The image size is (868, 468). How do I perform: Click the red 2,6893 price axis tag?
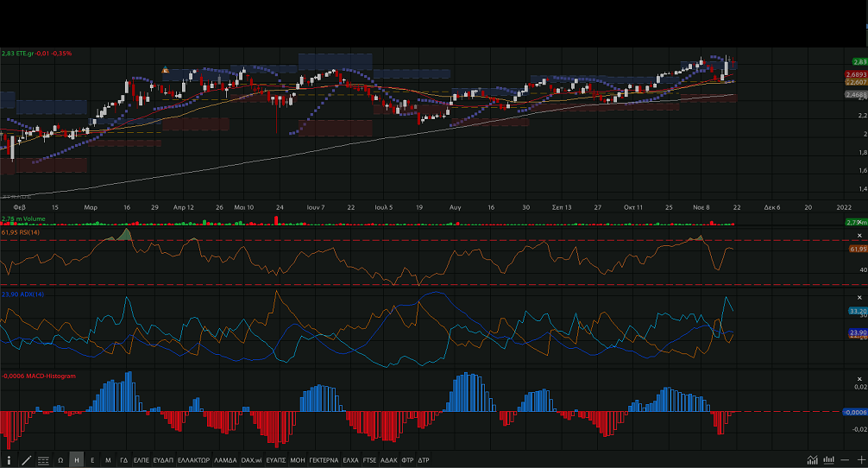click(856, 74)
